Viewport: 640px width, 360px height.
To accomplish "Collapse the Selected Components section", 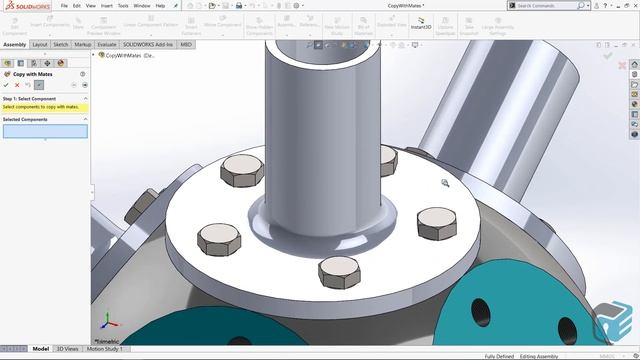I will (86, 119).
